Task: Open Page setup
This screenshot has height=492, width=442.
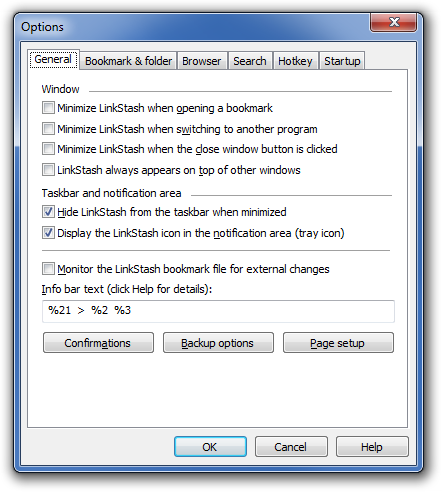Action: [338, 343]
